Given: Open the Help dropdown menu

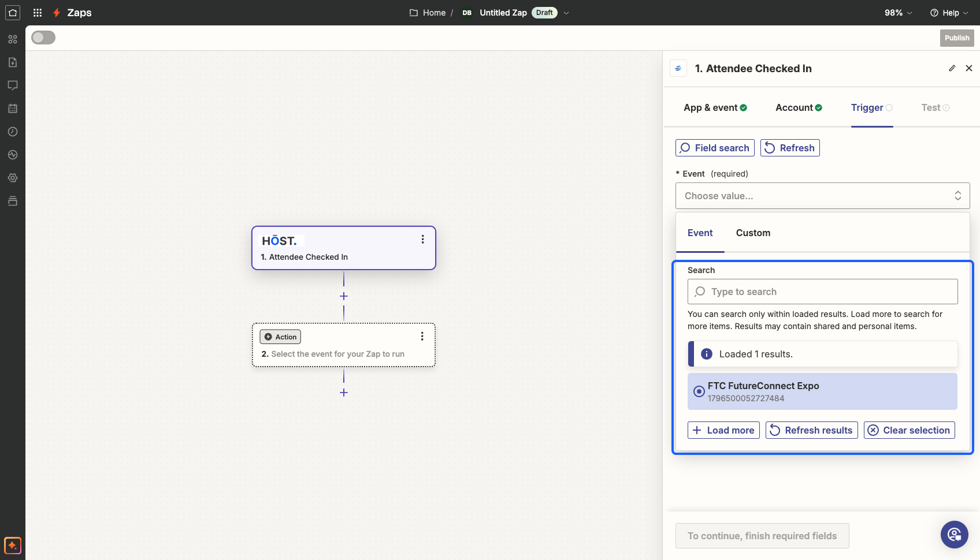Looking at the screenshot, I should coord(949,13).
